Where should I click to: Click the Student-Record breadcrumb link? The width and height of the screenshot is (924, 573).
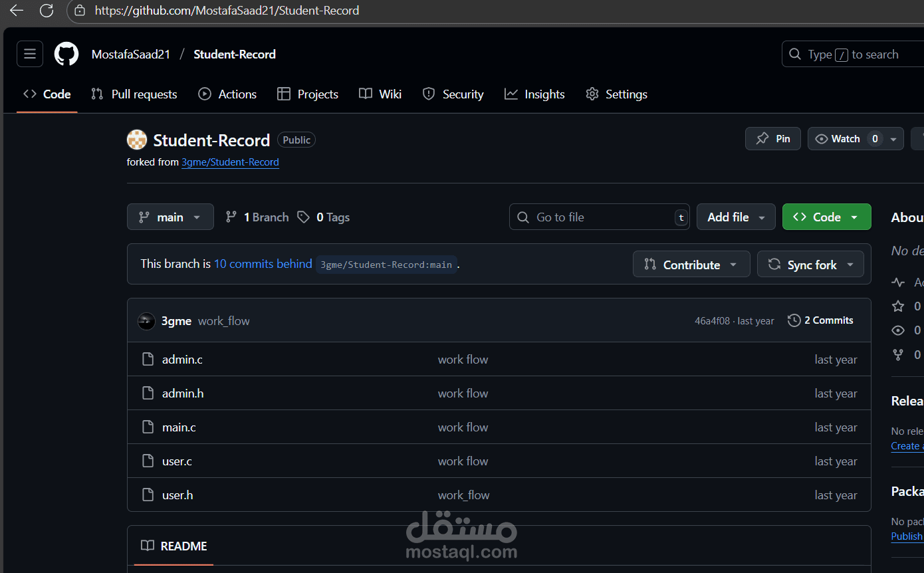235,55
